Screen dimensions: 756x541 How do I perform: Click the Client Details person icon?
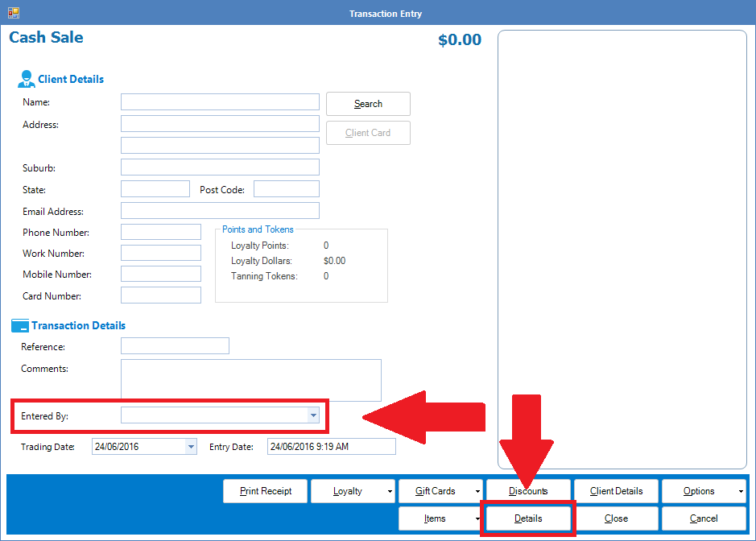pyautogui.click(x=26, y=79)
